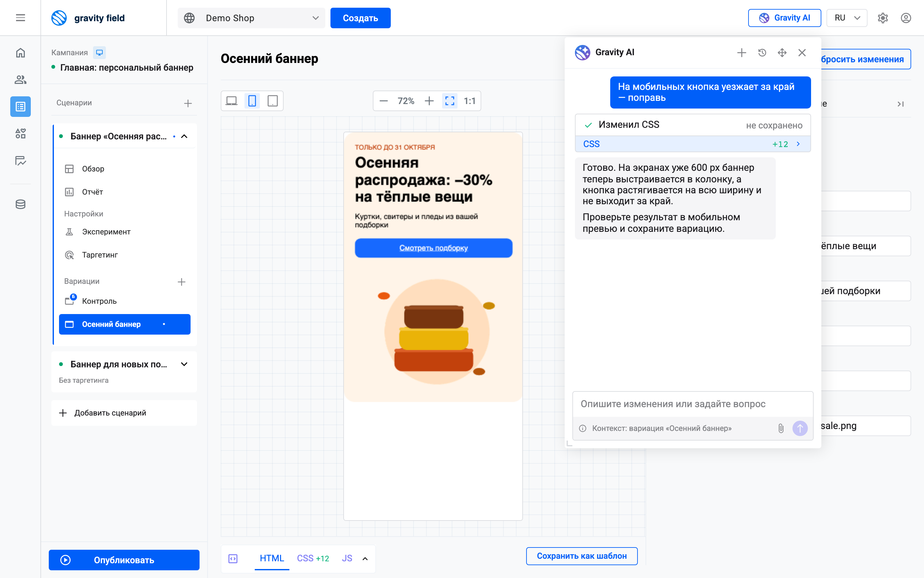Toggle fit-to-screen zoom
Screen dimensions: 924x578
click(x=450, y=101)
